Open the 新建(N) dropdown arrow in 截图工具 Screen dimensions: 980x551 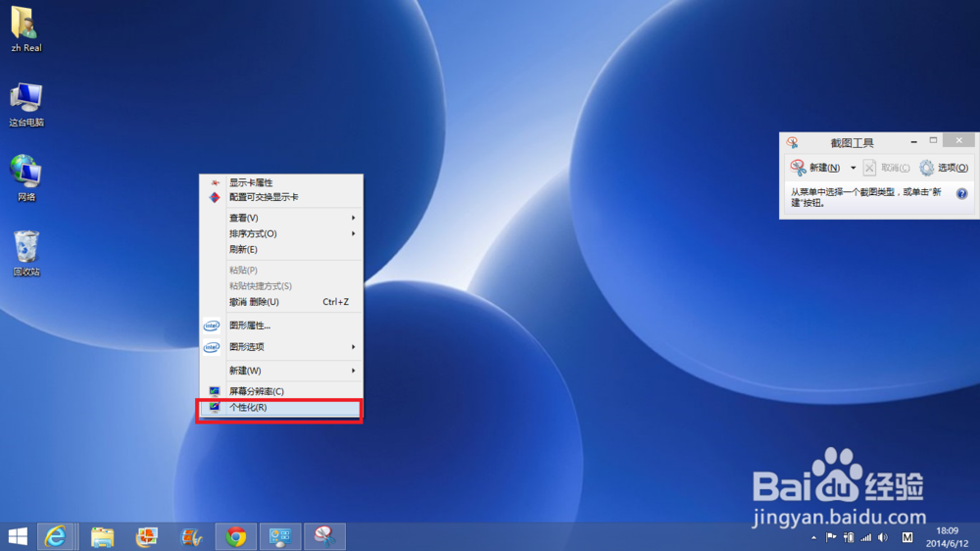coord(854,168)
